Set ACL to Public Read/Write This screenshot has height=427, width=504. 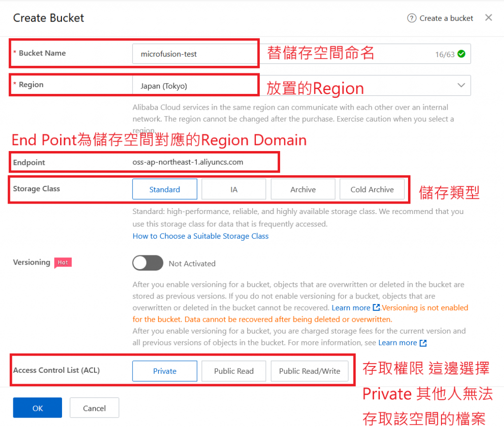pyautogui.click(x=310, y=371)
